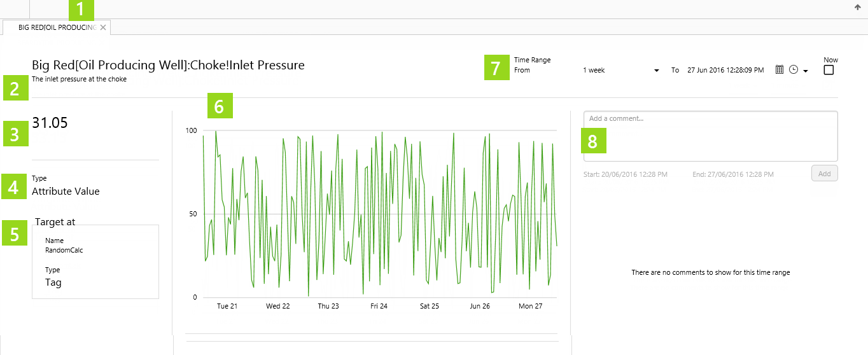Click inside the Add a comment text box
The width and height of the screenshot is (868, 355).
[710, 136]
